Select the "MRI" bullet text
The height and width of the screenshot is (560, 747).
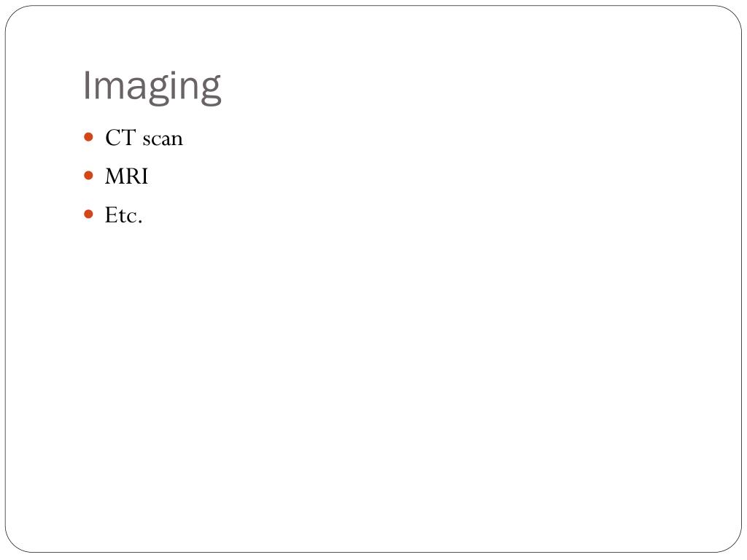pyautogui.click(x=127, y=176)
